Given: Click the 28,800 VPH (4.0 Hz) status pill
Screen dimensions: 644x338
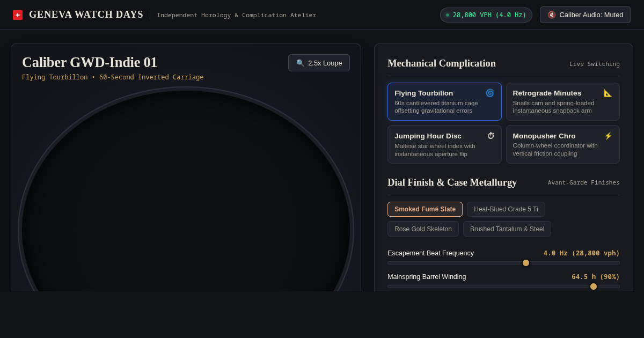Looking at the screenshot, I should click(486, 15).
